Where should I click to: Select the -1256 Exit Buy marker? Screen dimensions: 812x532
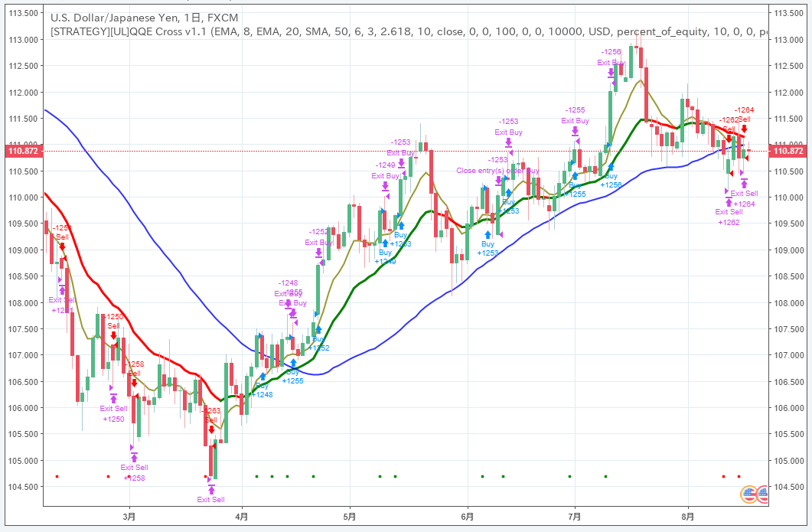point(611,62)
